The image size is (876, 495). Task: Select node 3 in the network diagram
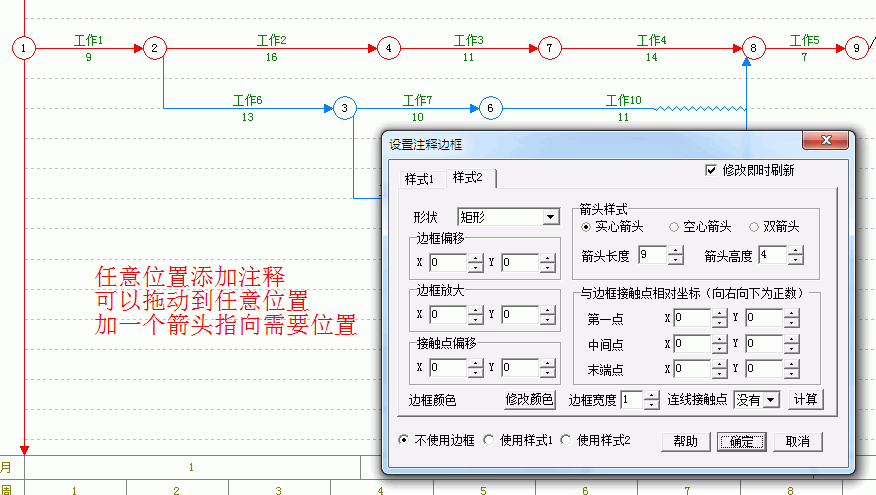345,108
